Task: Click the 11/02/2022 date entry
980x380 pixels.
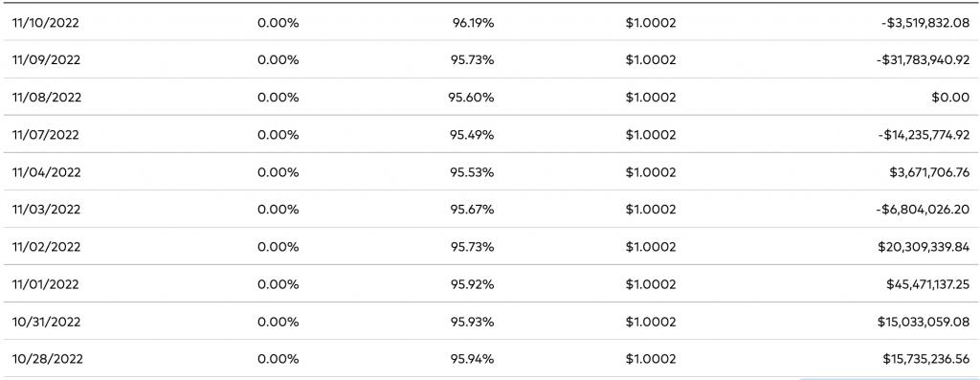Action: [x=46, y=247]
